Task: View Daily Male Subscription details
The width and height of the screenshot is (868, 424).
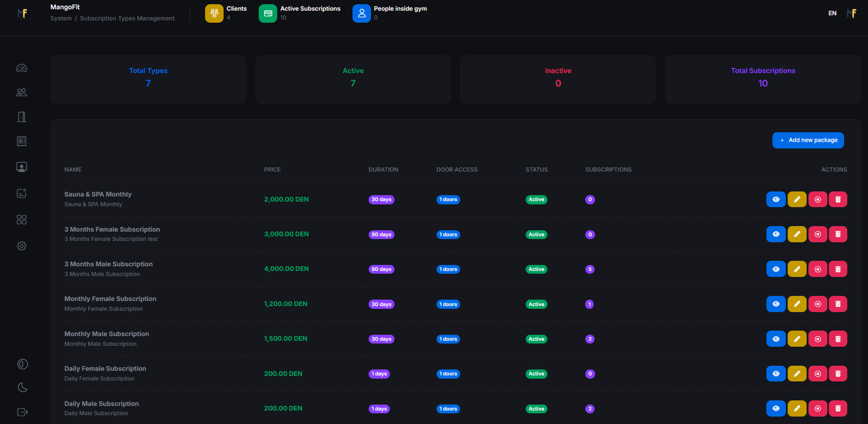Action: pos(776,408)
